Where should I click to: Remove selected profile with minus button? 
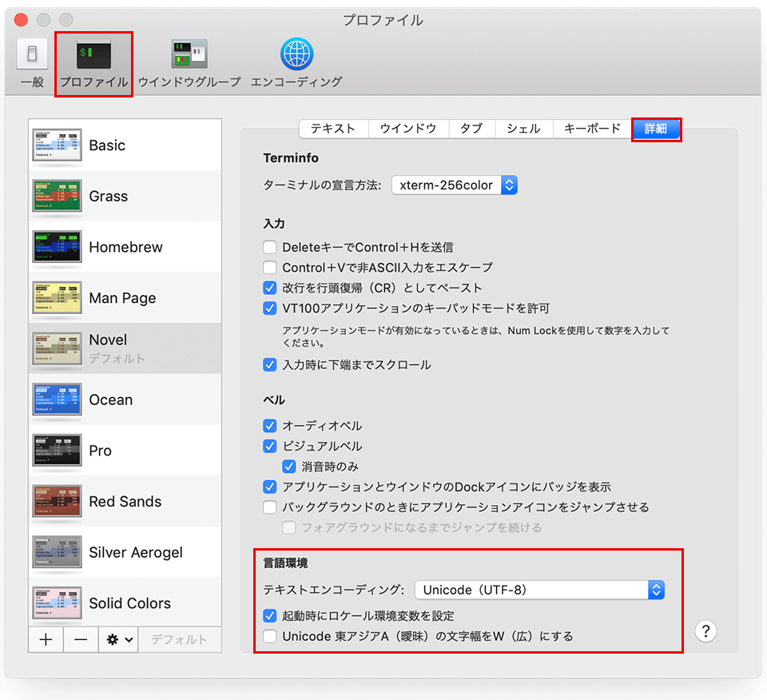click(x=81, y=639)
